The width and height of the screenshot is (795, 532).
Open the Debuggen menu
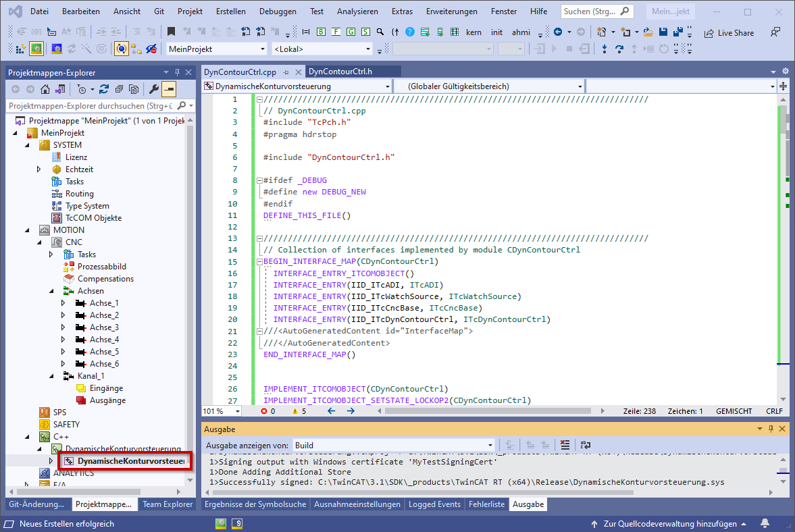[x=278, y=11]
